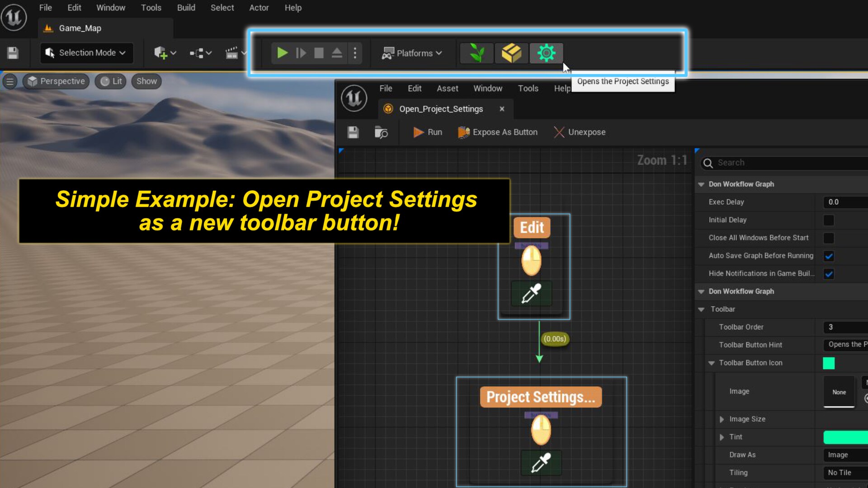Viewport: 868px width, 488px height.
Task: Open the Platforms dropdown
Action: pos(412,53)
